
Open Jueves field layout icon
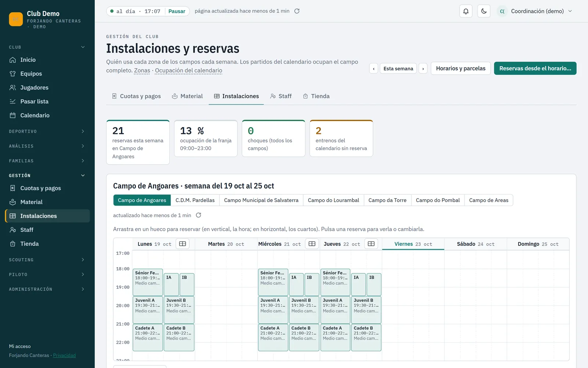pyautogui.click(x=371, y=244)
